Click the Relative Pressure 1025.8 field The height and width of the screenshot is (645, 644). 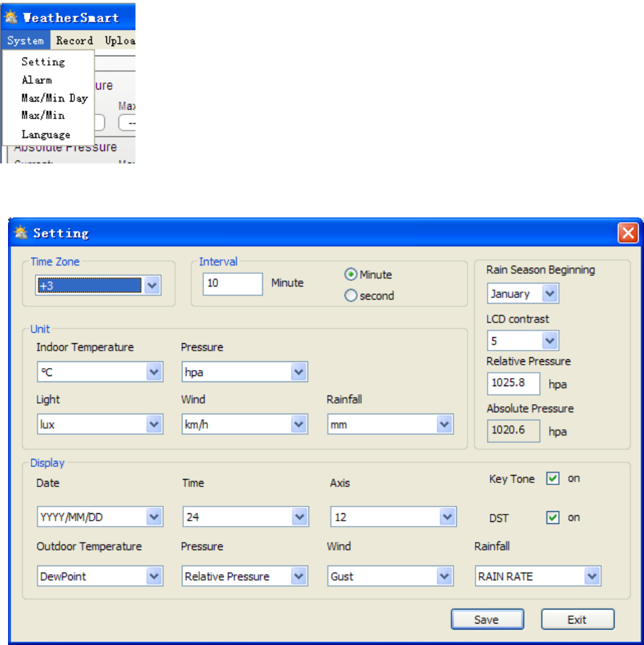(x=513, y=383)
